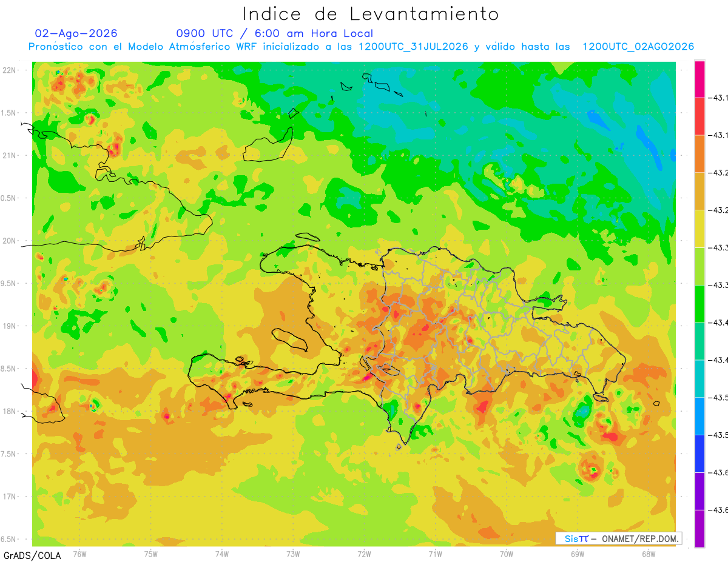
Task: Click the "20N" latitude label
Action: click(10, 241)
